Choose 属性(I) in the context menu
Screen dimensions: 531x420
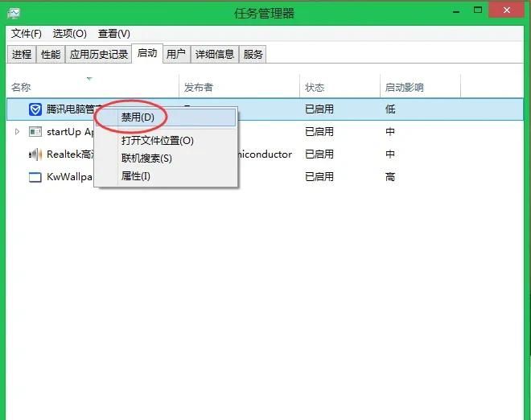(167, 176)
